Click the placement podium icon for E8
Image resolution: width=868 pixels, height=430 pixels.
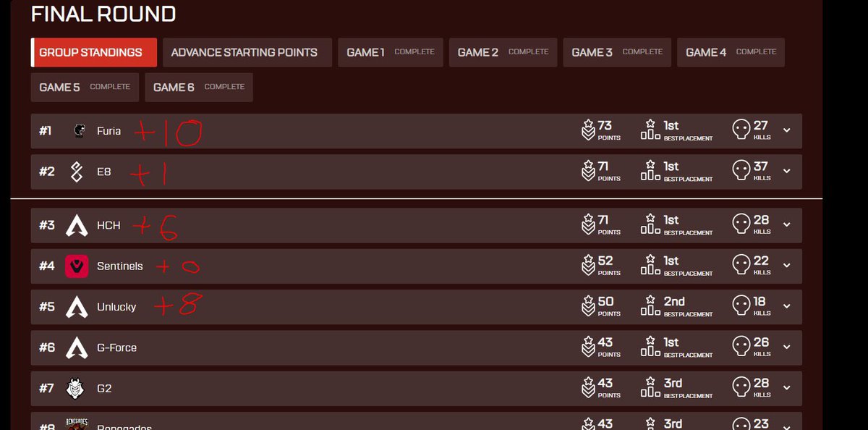(650, 171)
